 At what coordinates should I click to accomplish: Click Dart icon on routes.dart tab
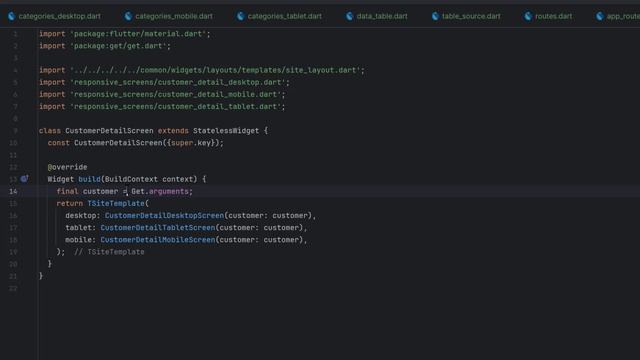(528, 16)
